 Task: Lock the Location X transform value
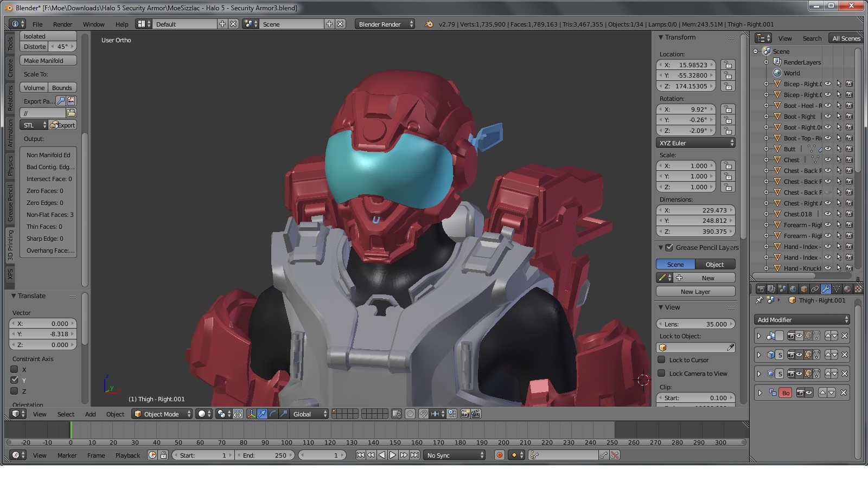click(x=728, y=65)
